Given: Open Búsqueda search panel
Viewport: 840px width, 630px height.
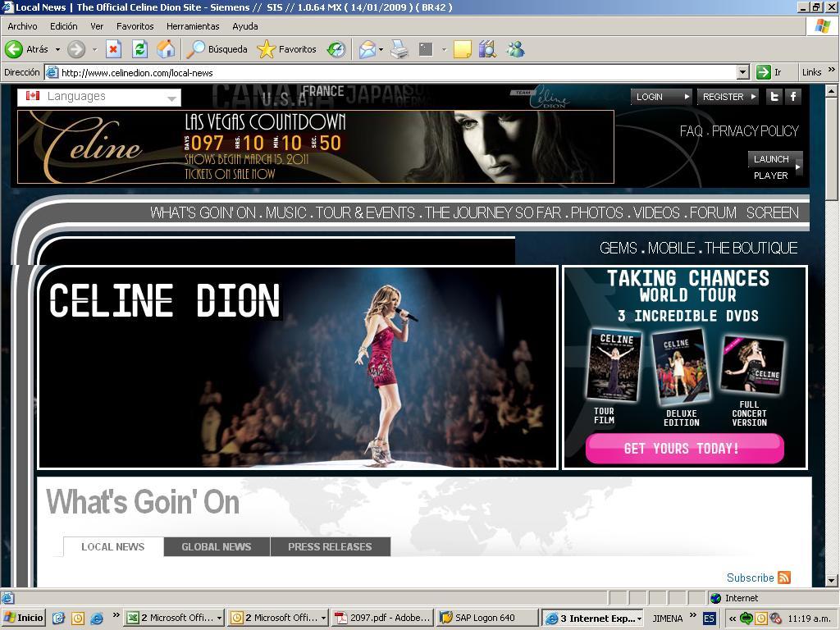Looking at the screenshot, I should [217, 49].
